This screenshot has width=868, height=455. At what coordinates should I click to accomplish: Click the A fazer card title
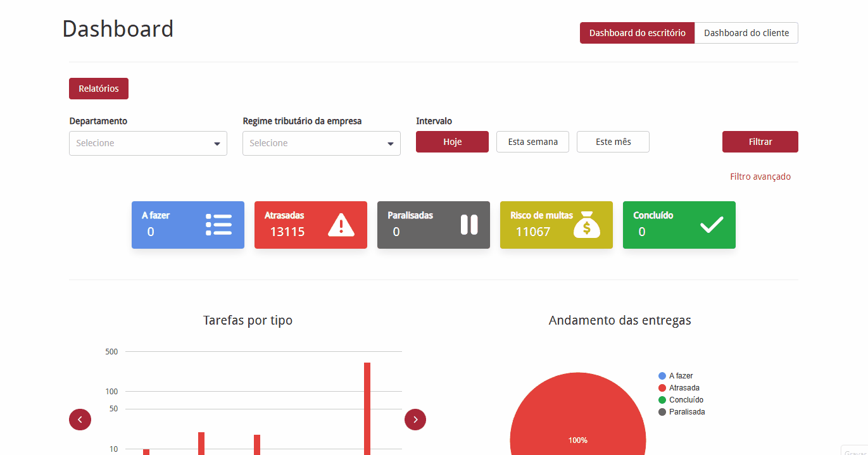[x=156, y=215]
